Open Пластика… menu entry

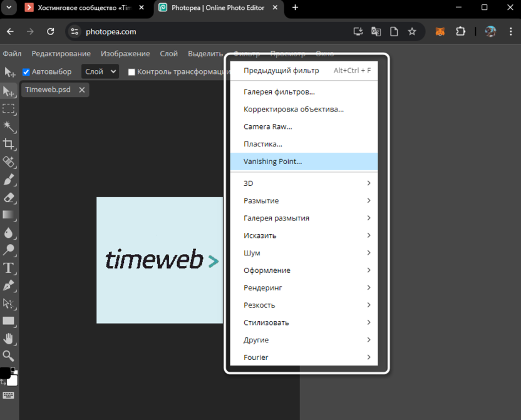(x=304, y=144)
